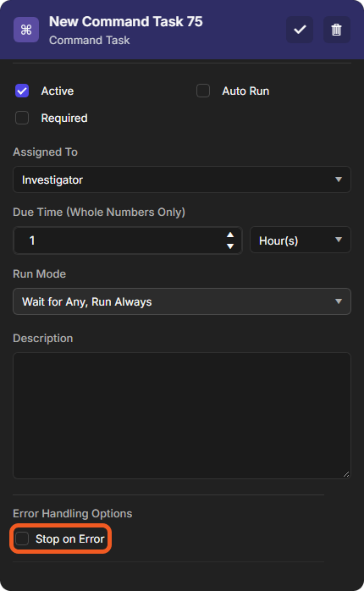Save task with the checkmark button

pyautogui.click(x=300, y=30)
